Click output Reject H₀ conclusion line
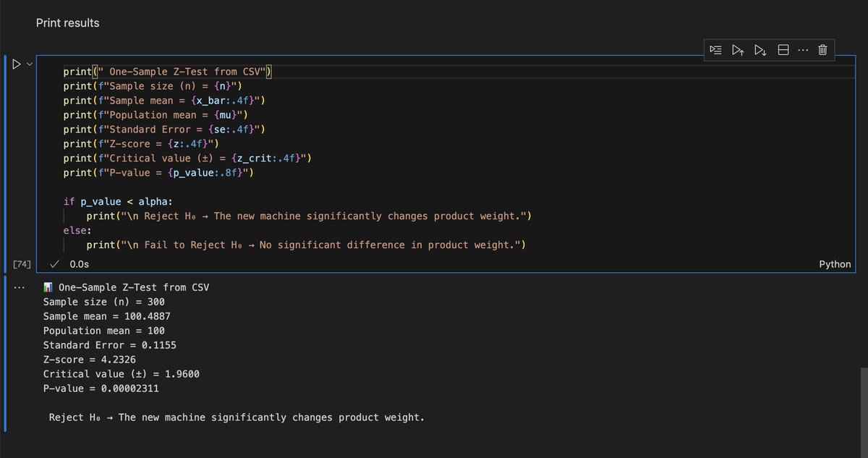 point(237,417)
